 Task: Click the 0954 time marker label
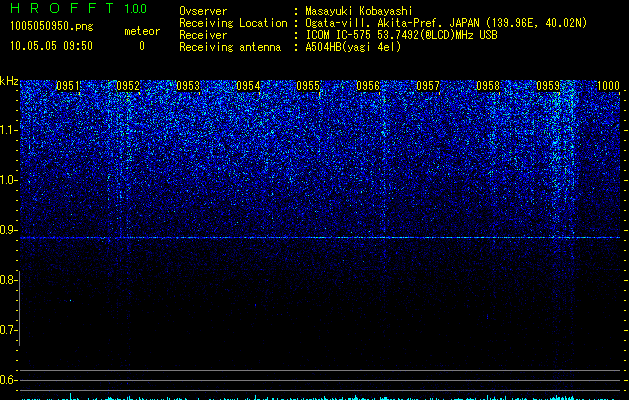248,86
